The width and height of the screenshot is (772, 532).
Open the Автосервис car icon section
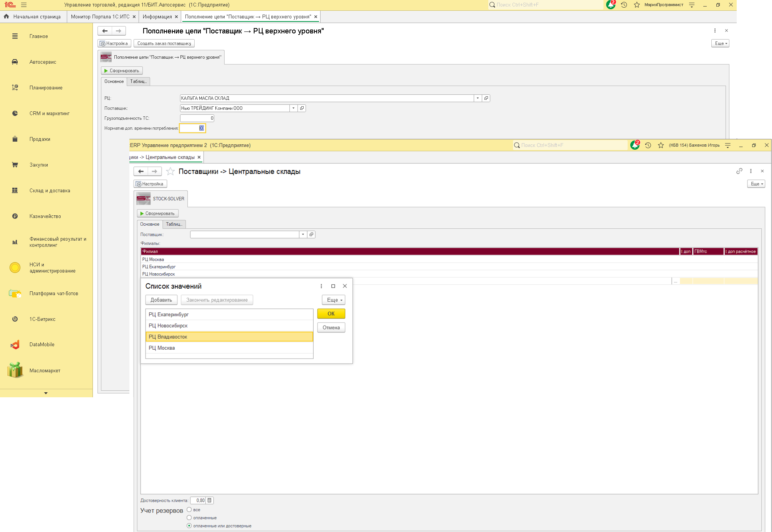point(15,62)
